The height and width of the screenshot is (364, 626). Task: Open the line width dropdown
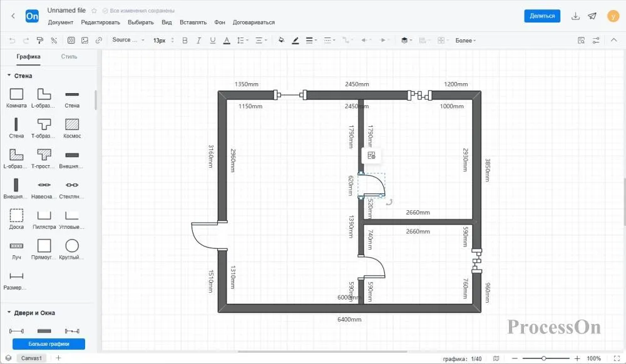point(311,40)
